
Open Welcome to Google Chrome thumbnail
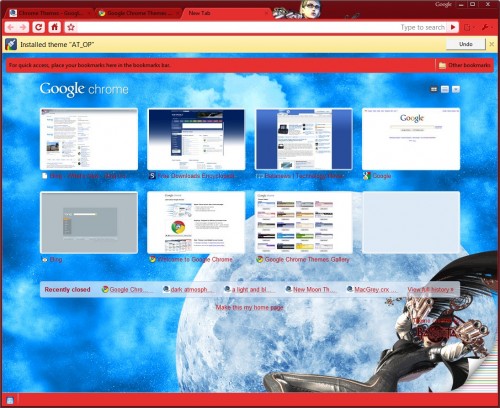(196, 222)
